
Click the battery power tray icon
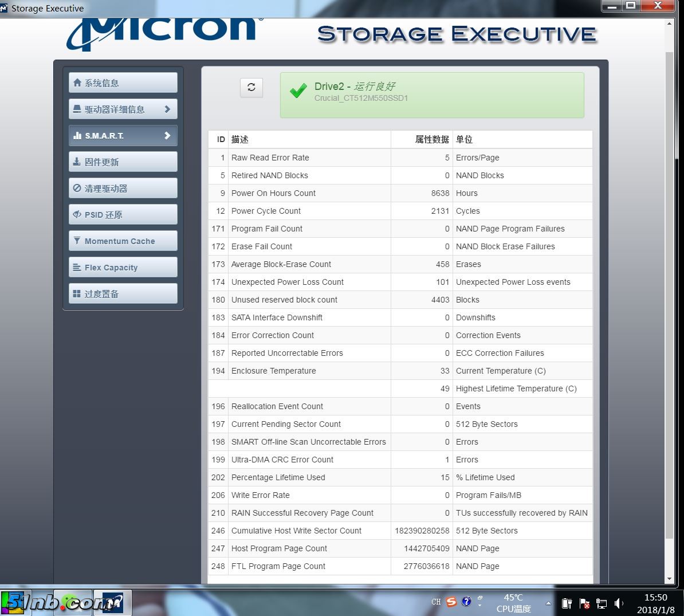pyautogui.click(x=567, y=603)
